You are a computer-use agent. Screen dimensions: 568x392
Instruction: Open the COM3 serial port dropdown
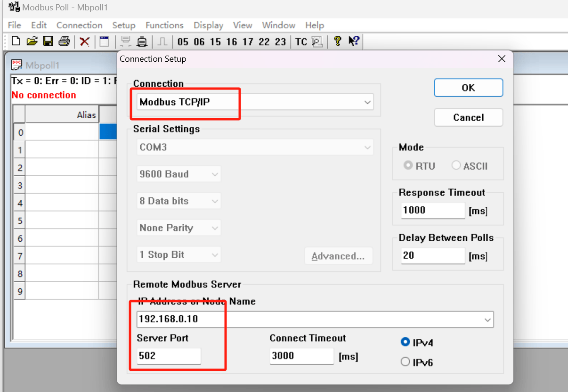255,147
